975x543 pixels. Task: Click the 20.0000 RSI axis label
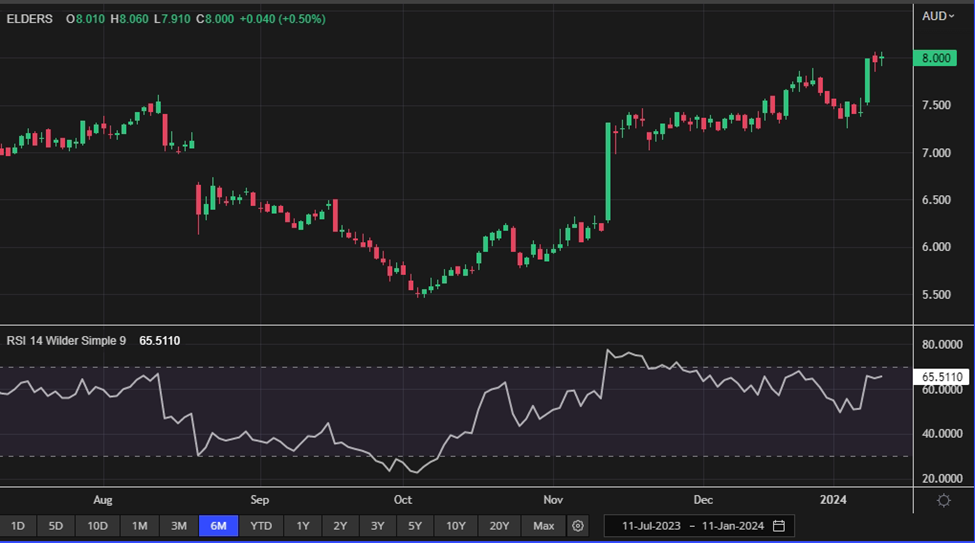(942, 479)
